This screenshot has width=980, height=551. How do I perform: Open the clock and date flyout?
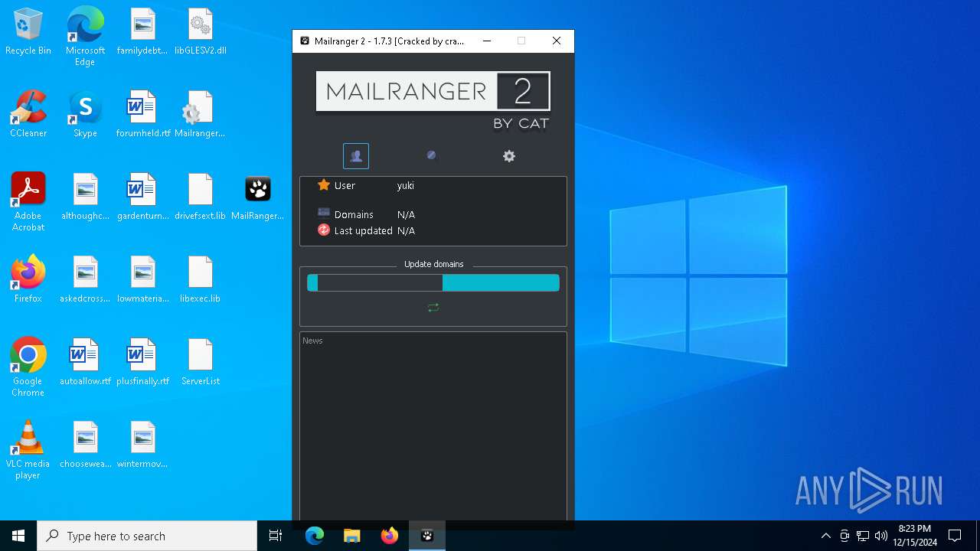point(914,536)
